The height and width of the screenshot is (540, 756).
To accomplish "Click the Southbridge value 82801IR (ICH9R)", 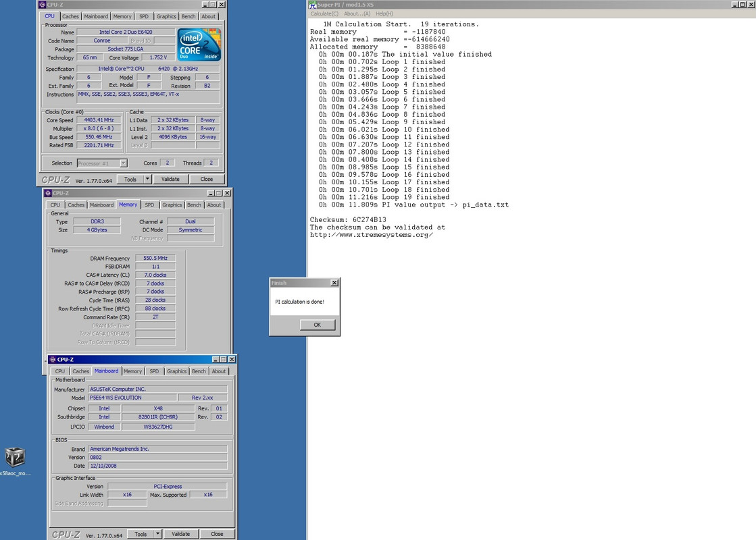I will 158,417.
